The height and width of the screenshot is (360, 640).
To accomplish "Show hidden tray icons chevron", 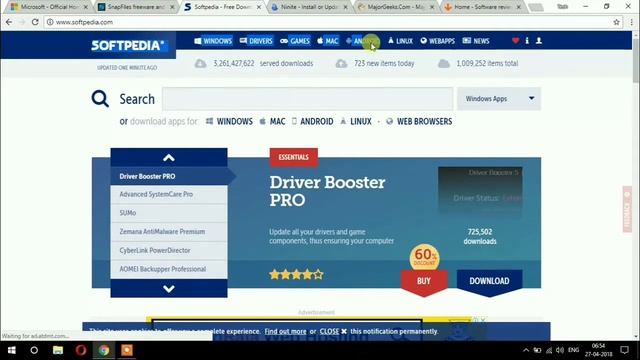I will pos(526,350).
